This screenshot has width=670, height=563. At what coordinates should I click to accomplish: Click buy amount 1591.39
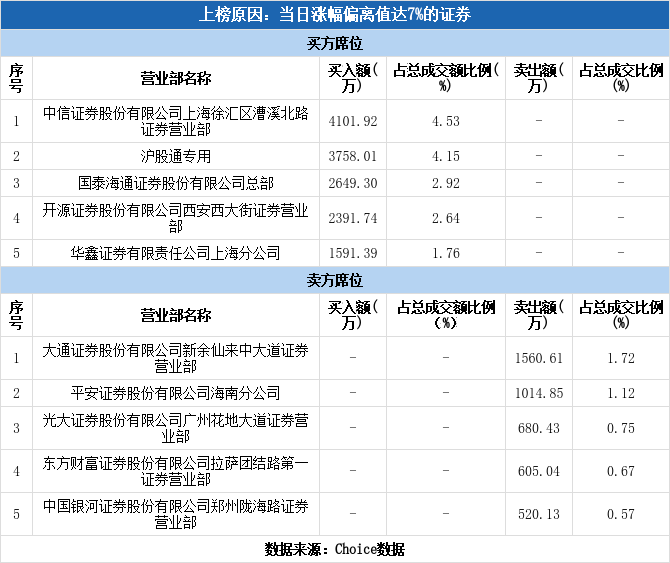353,253
